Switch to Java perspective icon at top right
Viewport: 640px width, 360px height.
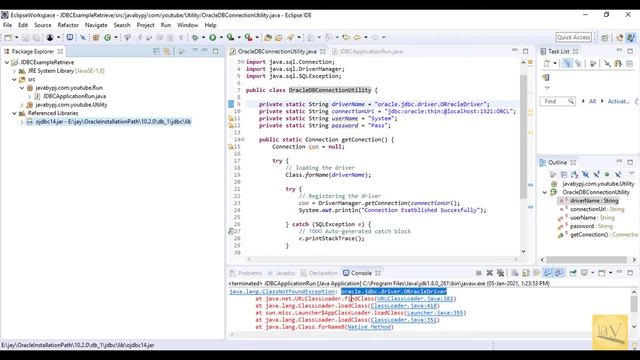coord(631,38)
